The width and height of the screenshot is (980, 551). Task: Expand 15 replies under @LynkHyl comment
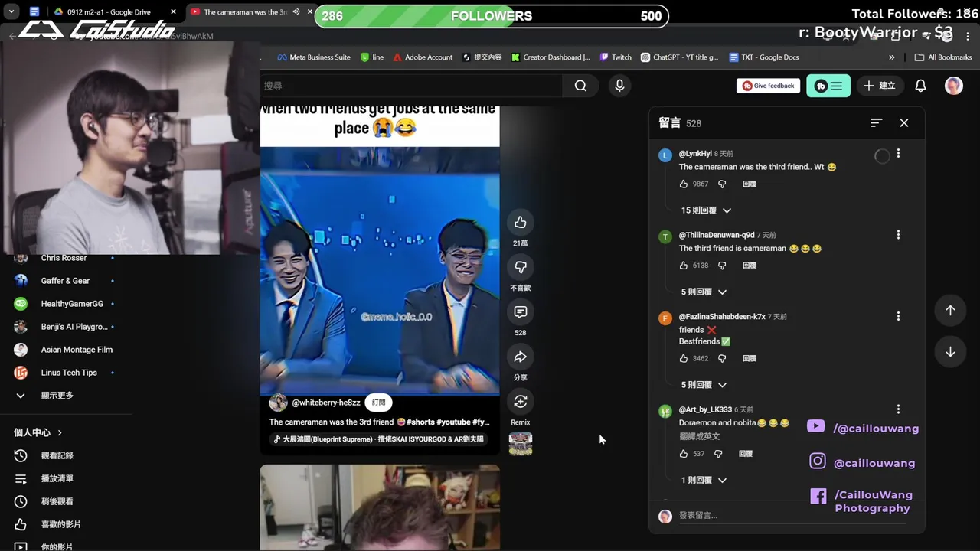(706, 210)
